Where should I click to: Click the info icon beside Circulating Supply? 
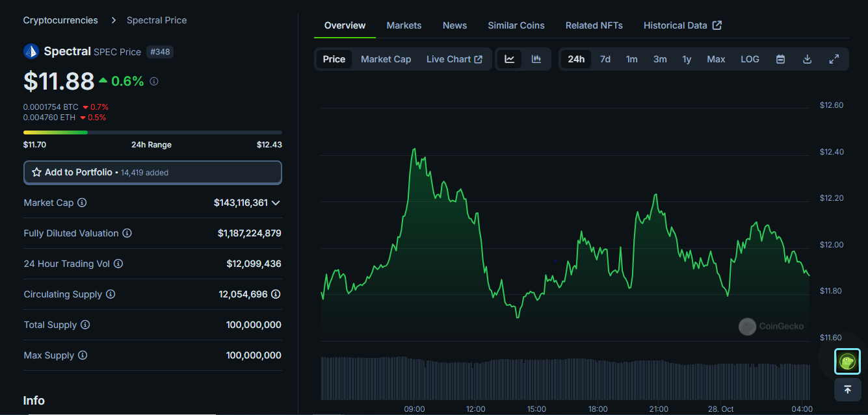click(x=111, y=294)
